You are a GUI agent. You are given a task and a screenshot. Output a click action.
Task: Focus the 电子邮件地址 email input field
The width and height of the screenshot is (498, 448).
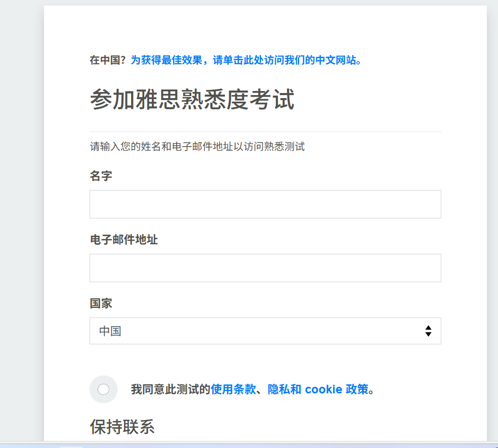(x=265, y=268)
